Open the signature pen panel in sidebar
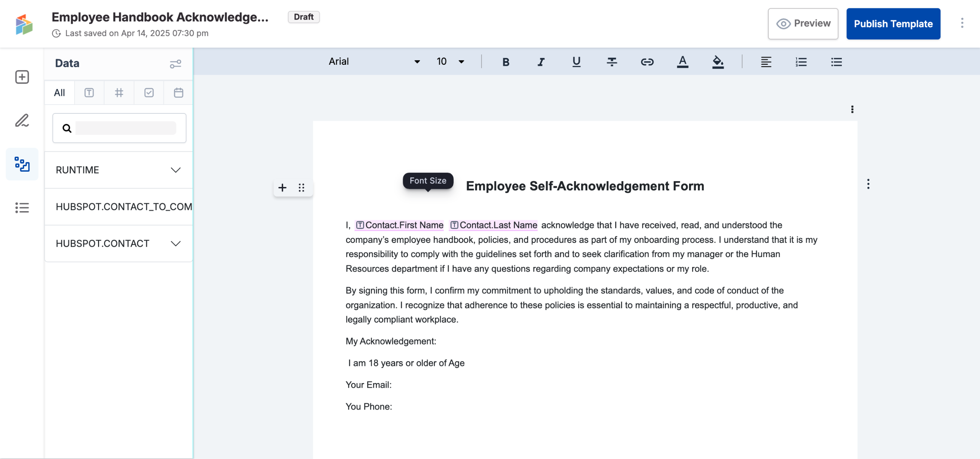The width and height of the screenshot is (980, 459). (22, 120)
